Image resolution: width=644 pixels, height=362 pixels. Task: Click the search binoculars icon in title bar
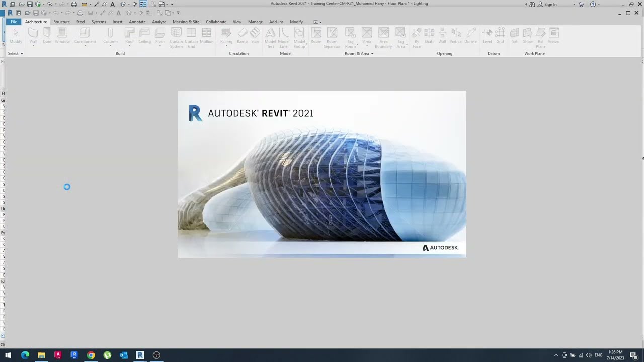[532, 4]
